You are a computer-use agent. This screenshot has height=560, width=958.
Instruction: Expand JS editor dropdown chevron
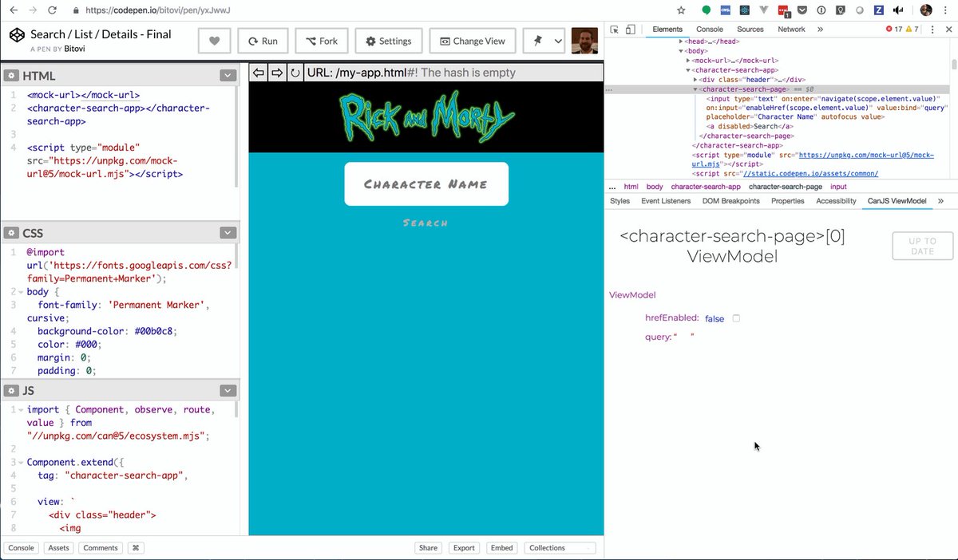point(228,391)
